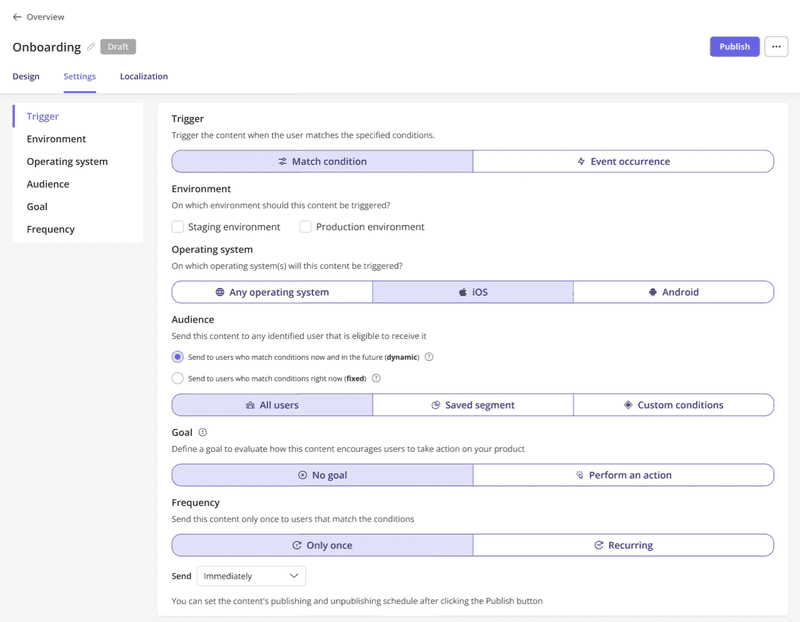
Task: Select the fixed audience radio button
Action: pyautogui.click(x=178, y=378)
